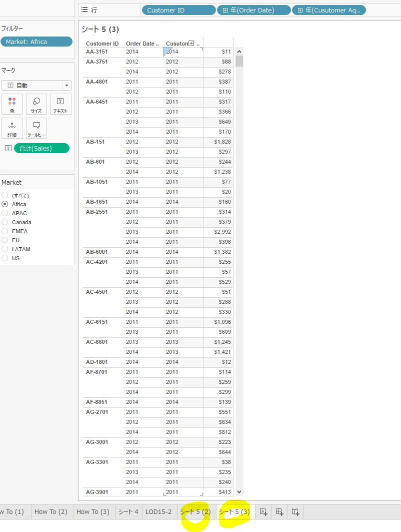Select the US Market radio option
This screenshot has height=532, width=401.
[4, 258]
